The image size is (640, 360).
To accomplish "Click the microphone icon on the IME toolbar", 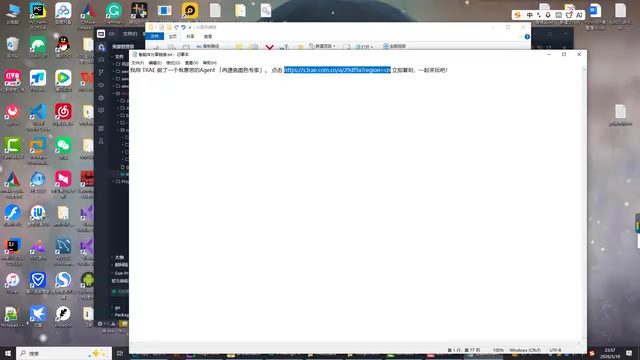I will click(x=548, y=15).
